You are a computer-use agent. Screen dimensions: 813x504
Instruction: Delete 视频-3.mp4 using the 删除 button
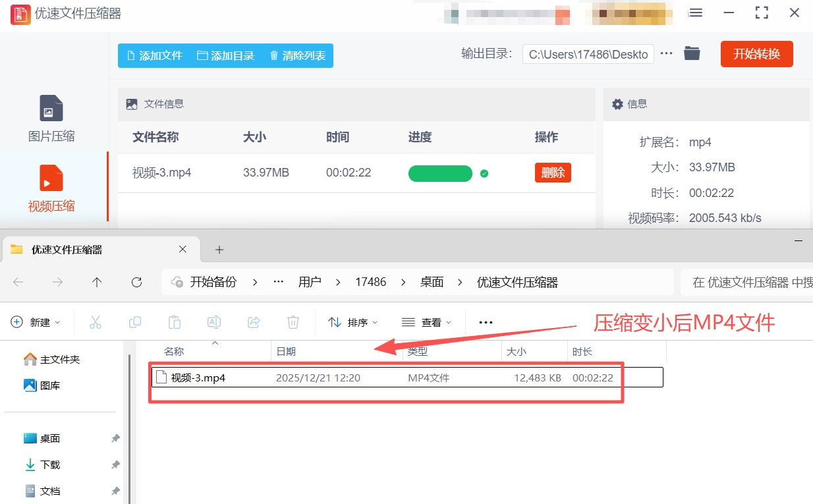[553, 173]
